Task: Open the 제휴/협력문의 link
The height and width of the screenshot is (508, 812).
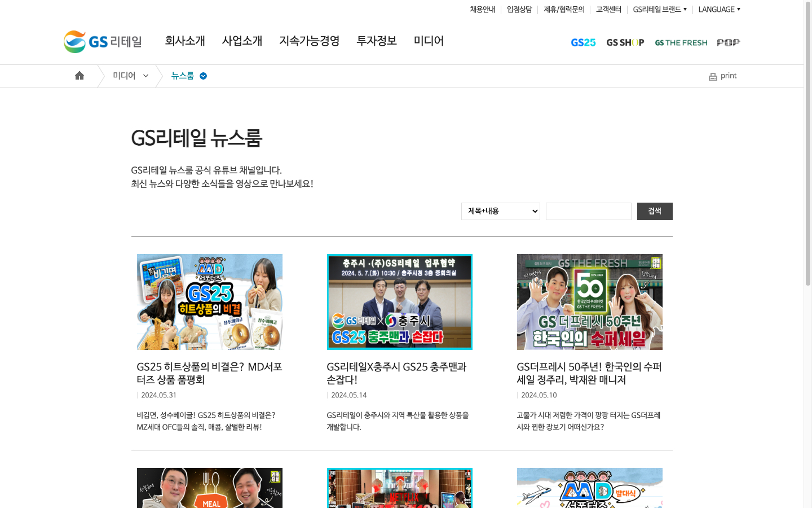Action: tap(564, 9)
